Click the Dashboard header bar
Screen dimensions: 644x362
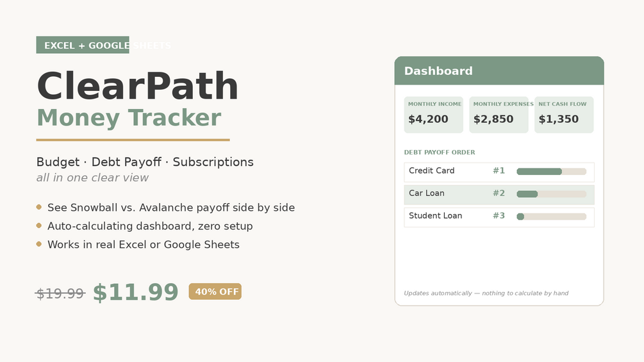(x=499, y=70)
